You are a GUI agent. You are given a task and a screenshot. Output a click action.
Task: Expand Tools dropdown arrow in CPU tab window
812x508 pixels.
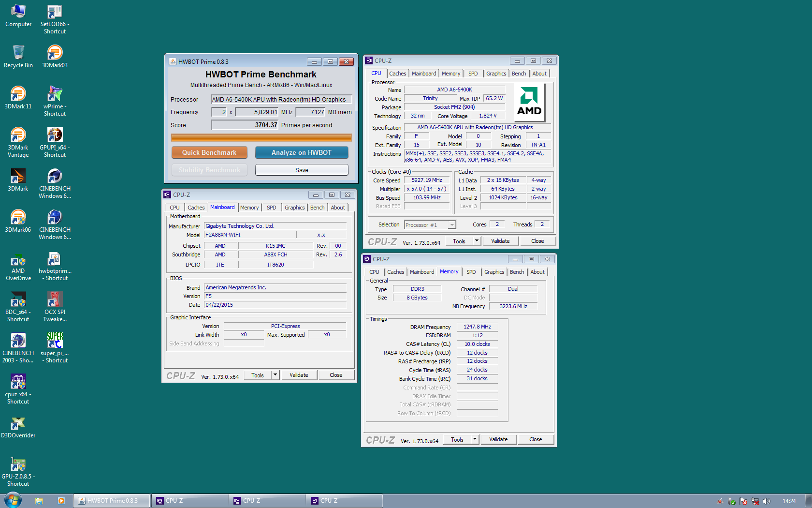tap(477, 241)
